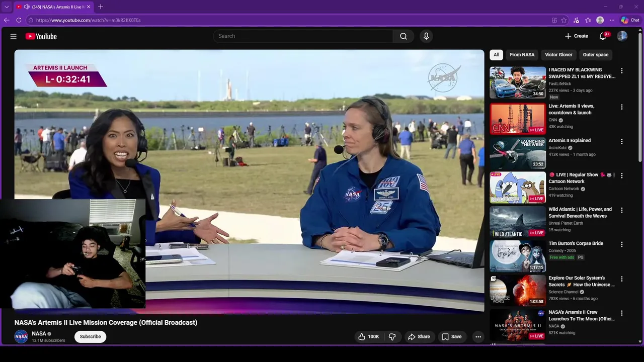Open options for Artemis II Explained video
Image resolution: width=644 pixels, height=362 pixels.
tap(621, 141)
